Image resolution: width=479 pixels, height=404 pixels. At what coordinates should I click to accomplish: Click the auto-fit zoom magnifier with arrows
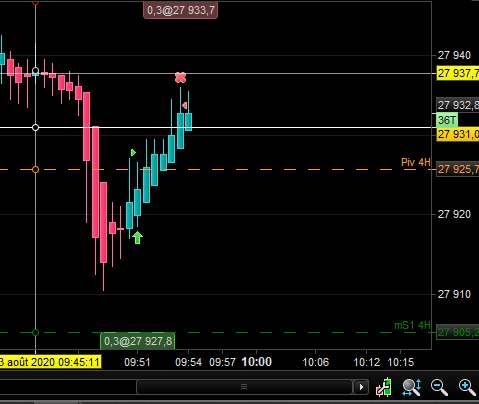(x=412, y=387)
